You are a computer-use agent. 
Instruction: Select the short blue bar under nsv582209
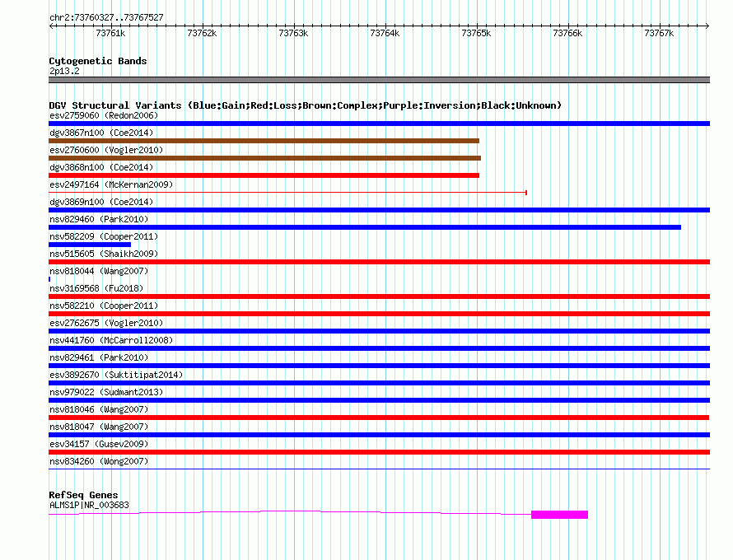90,245
